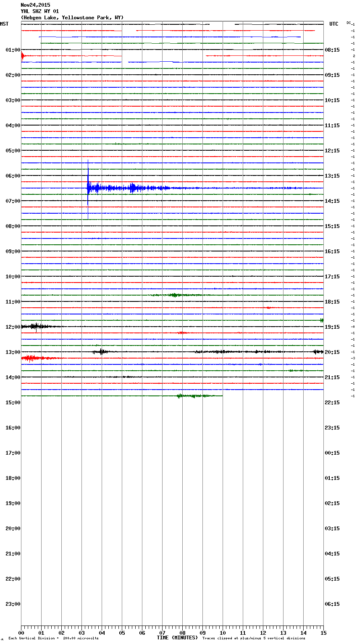Select the 02:00 MST time label
This screenshot has width=357, height=644.
[x=13, y=75]
